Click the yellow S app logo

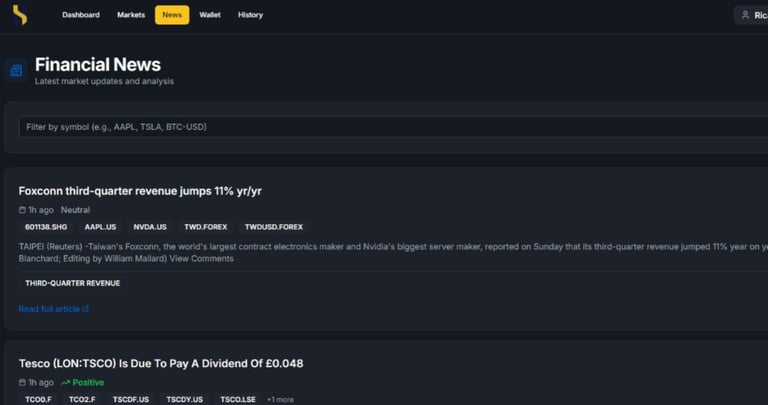(x=20, y=15)
